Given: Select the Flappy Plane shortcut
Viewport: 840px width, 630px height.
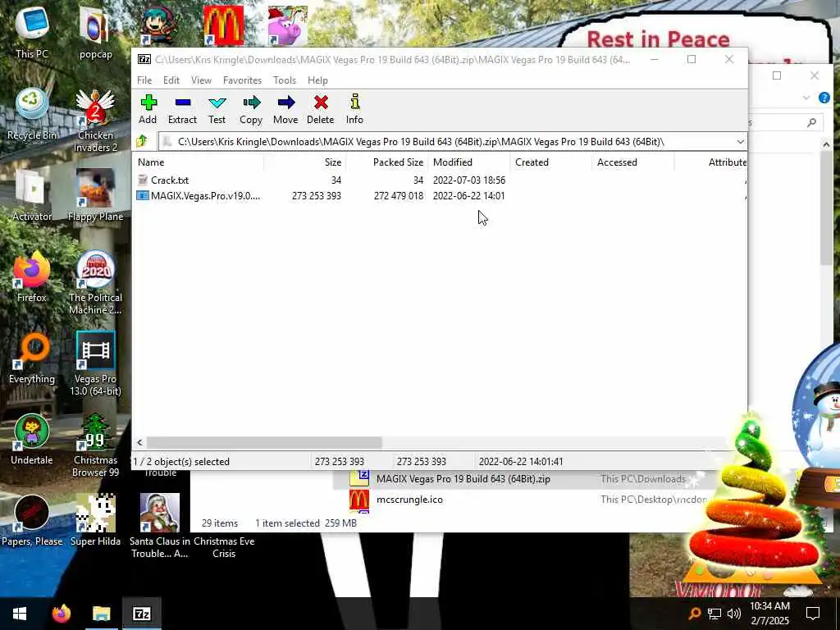Looking at the screenshot, I should [95, 195].
